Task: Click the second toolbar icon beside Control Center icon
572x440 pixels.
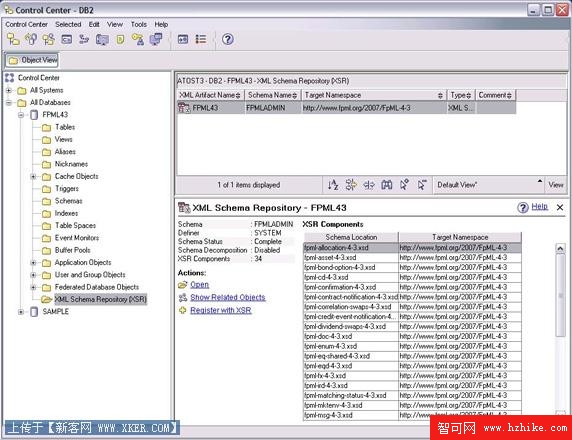Action: 31,39
